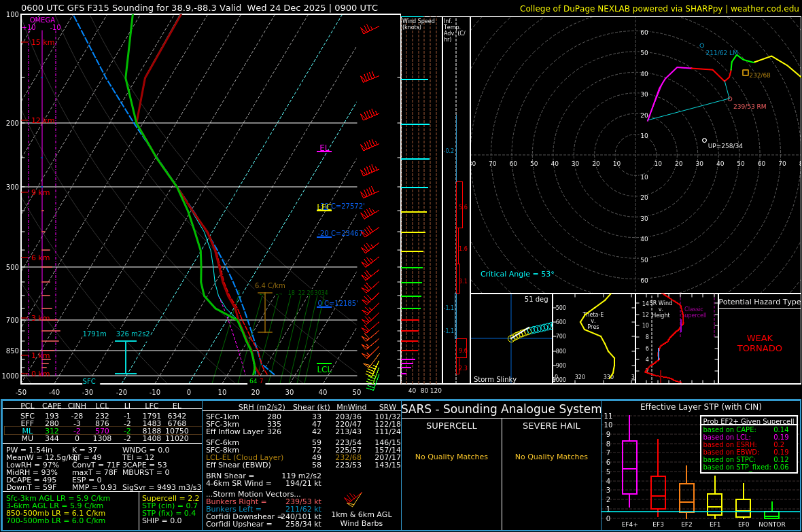Click the 239/53 RM hodograph label
This screenshot has height=532, width=802.
pyautogui.click(x=750, y=107)
